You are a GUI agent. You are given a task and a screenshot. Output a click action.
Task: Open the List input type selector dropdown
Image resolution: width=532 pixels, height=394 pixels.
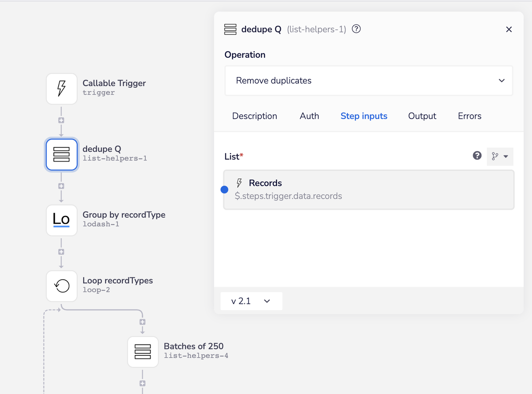[500, 156]
